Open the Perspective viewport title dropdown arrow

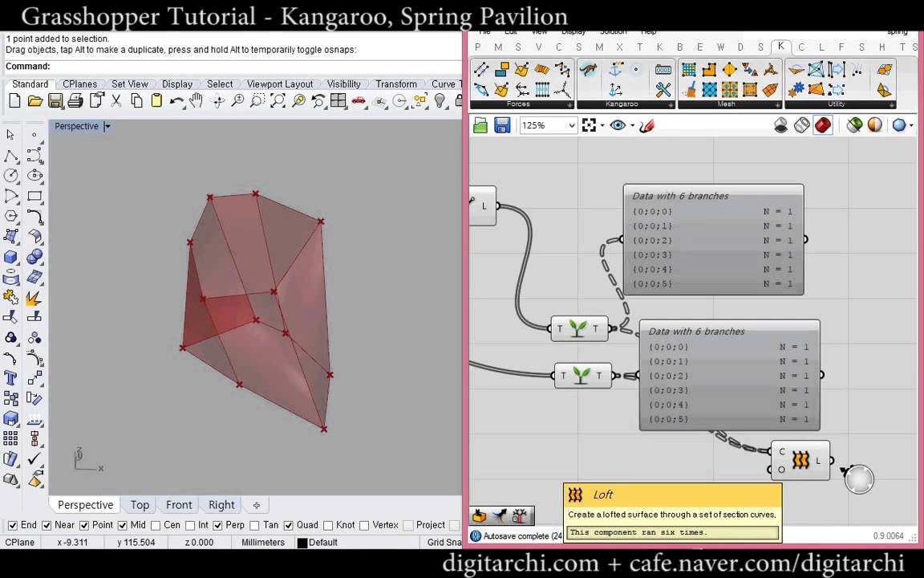pyautogui.click(x=107, y=126)
